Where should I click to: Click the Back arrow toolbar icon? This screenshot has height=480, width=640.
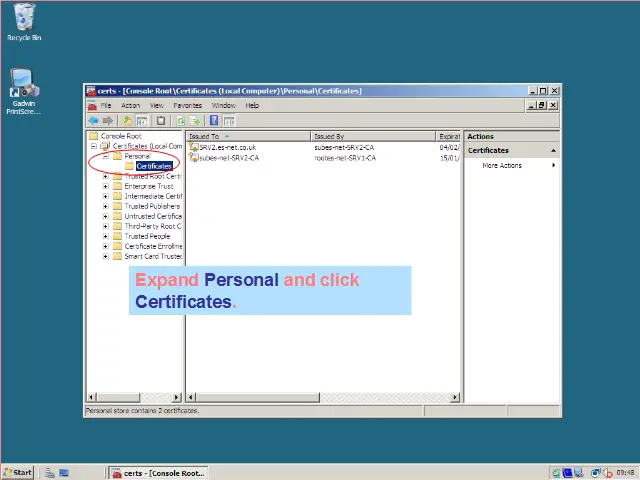[92, 120]
